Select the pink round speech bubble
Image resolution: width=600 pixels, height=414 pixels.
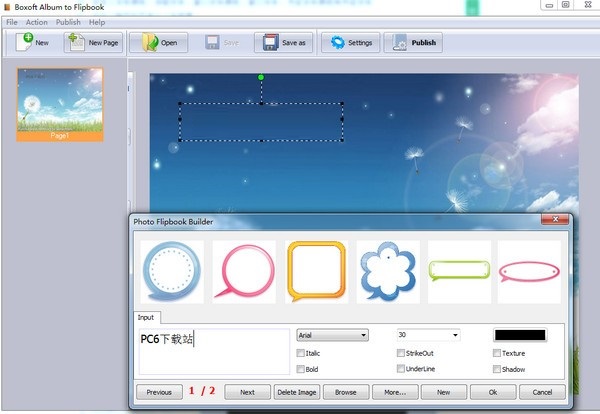(x=244, y=272)
